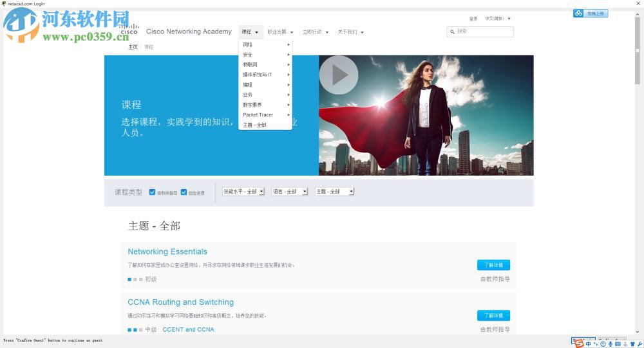This screenshot has height=348, width=644.
Task: Click the 登录 login link
Action: click(x=473, y=19)
